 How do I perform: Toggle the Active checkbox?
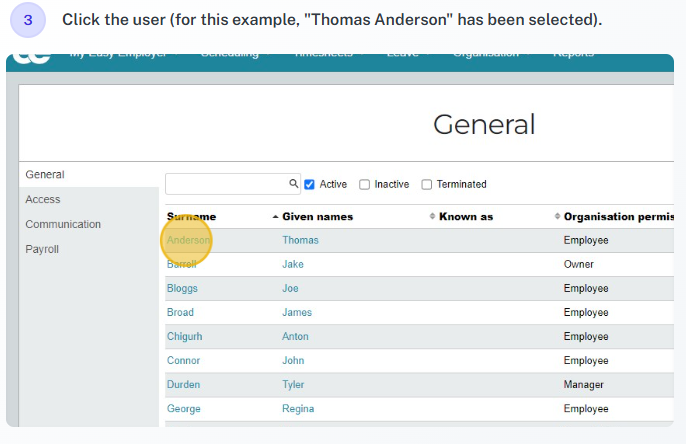tap(309, 185)
